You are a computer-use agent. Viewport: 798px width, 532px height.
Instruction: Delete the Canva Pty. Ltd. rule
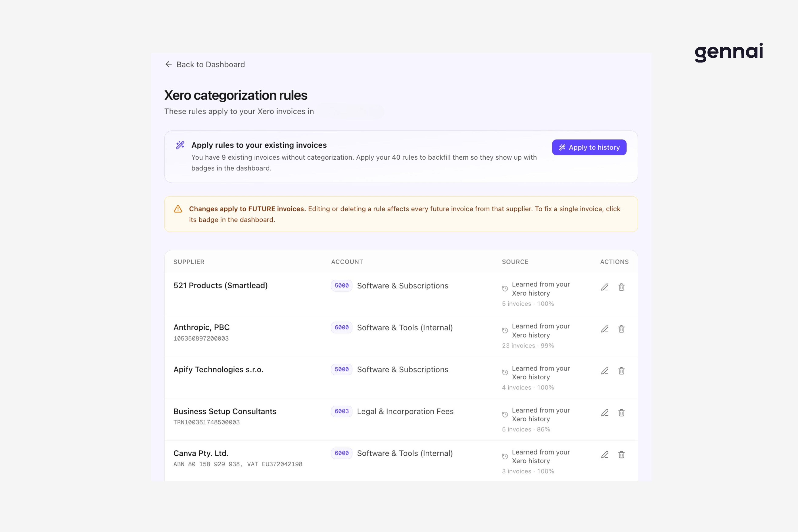click(x=622, y=455)
